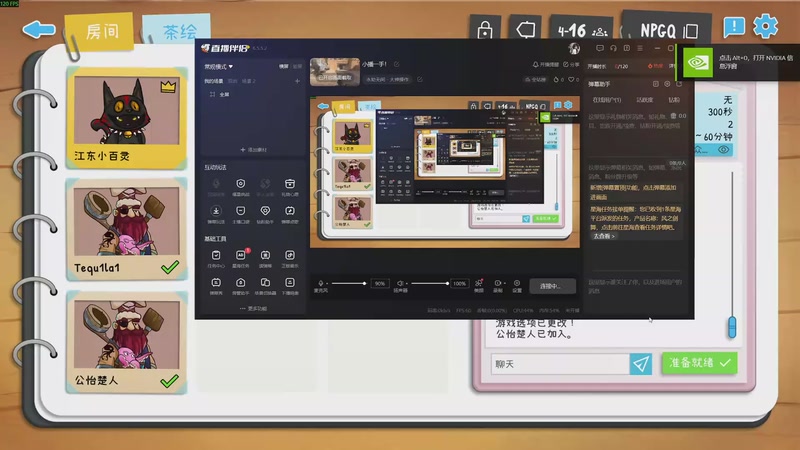The width and height of the screenshot is (800, 450).
Task: Click 添加素材 to add a source
Action: (x=254, y=150)
